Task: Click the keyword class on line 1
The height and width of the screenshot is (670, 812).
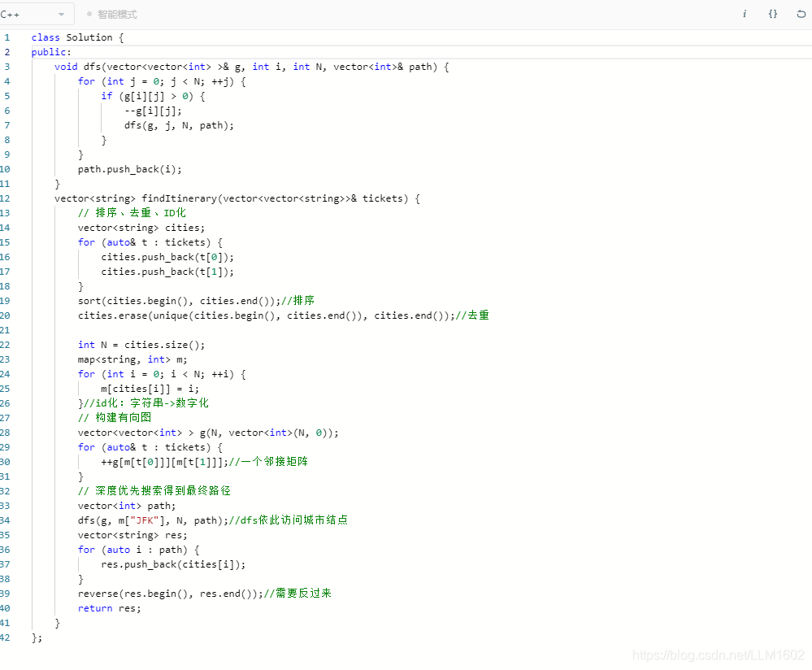Action: pos(46,37)
